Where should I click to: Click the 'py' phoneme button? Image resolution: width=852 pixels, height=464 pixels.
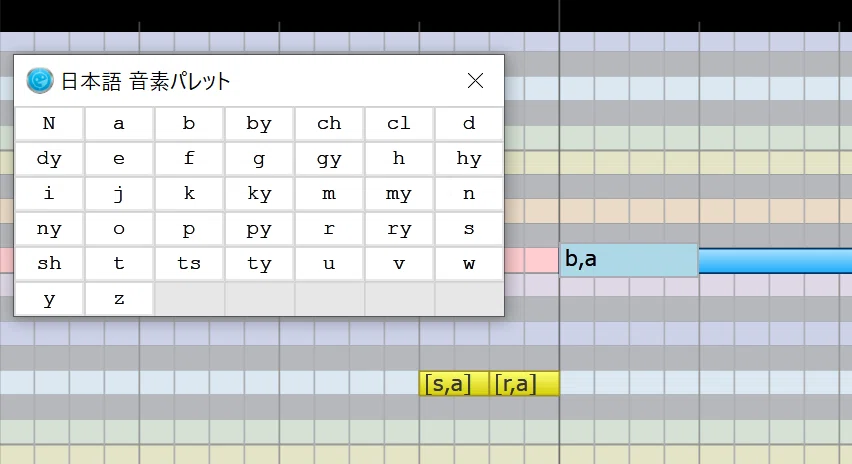point(259,229)
